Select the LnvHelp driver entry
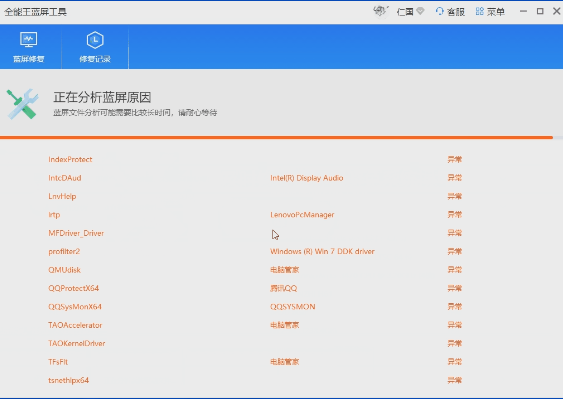 pyautogui.click(x=62, y=196)
